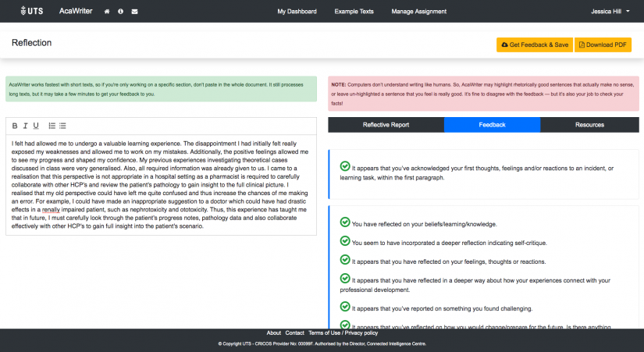Click the Download PDF button
Screen dimensions: 644x352
pos(603,44)
